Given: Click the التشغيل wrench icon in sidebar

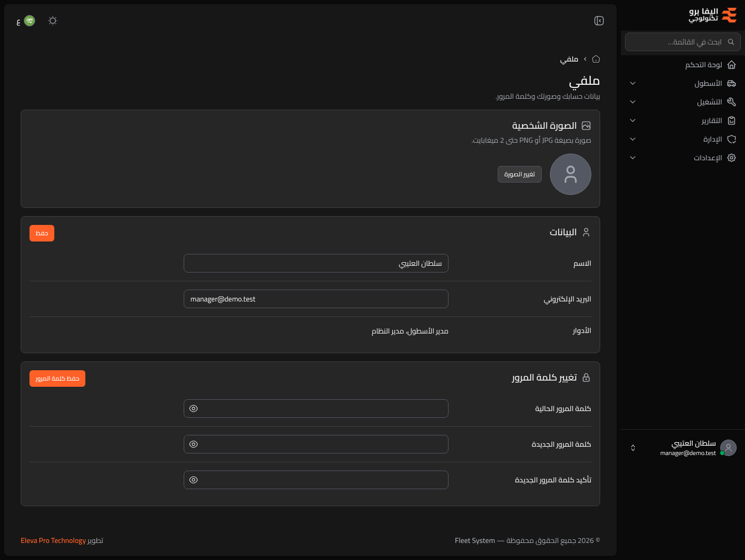Looking at the screenshot, I should (x=732, y=102).
